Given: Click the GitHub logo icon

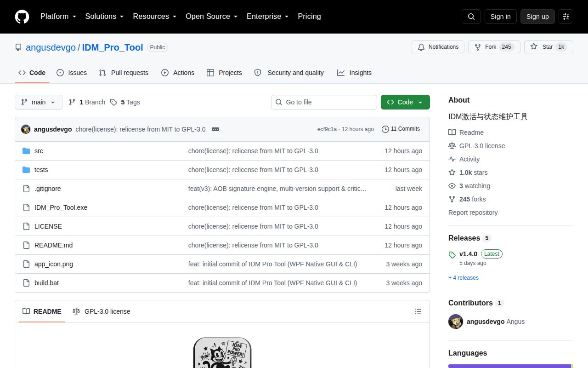Looking at the screenshot, I should coord(22,17).
